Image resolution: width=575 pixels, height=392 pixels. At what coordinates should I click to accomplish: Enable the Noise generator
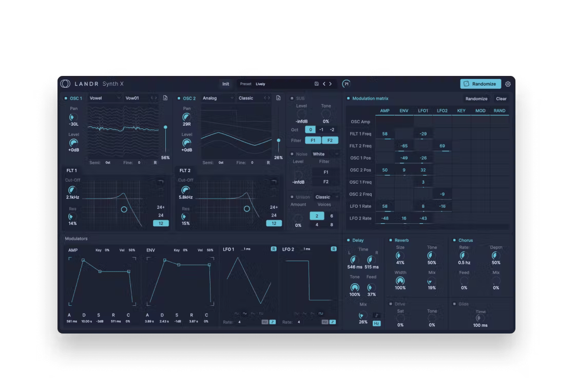click(x=292, y=154)
